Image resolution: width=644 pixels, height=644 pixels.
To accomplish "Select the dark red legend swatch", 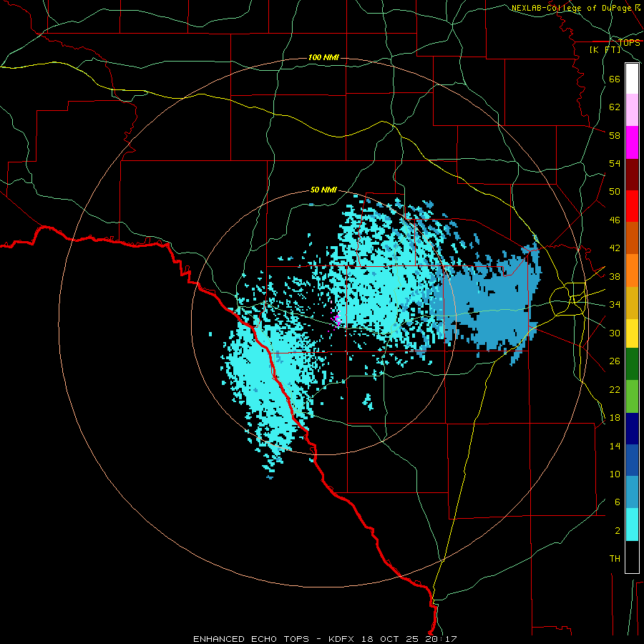I will [632, 175].
